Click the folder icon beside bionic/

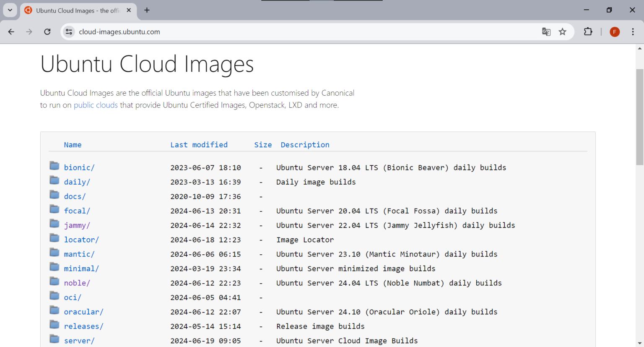click(55, 166)
